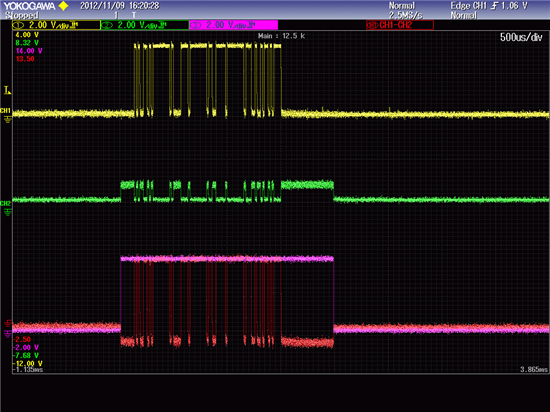Toggle the green channel 2 2.00 V/div box

coord(145,25)
